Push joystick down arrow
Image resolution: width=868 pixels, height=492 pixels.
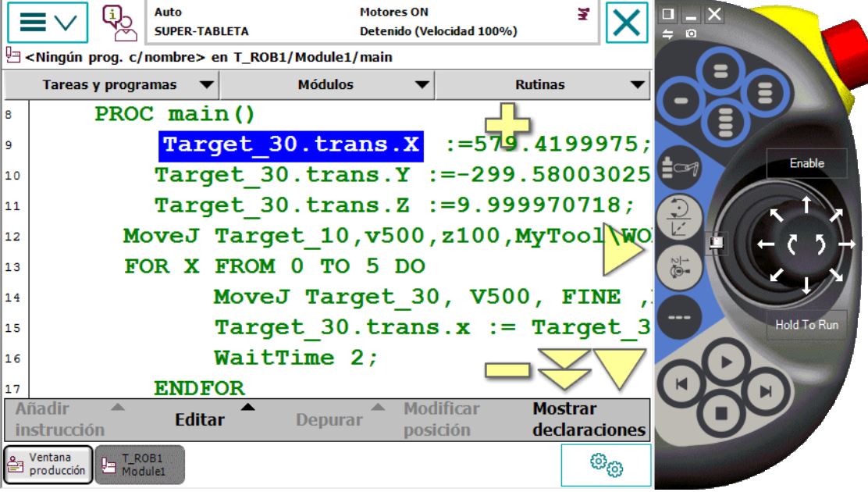[806, 285]
